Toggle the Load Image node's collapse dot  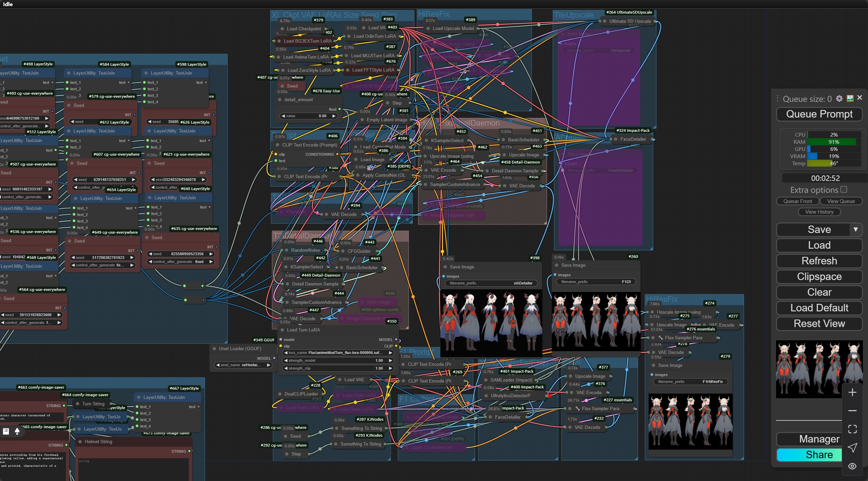pyautogui.click(x=356, y=160)
